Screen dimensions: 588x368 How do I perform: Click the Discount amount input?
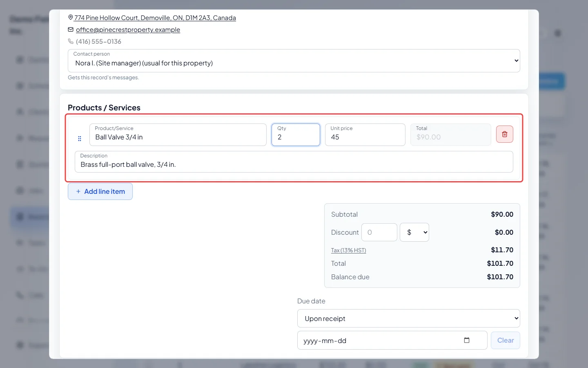[379, 232]
